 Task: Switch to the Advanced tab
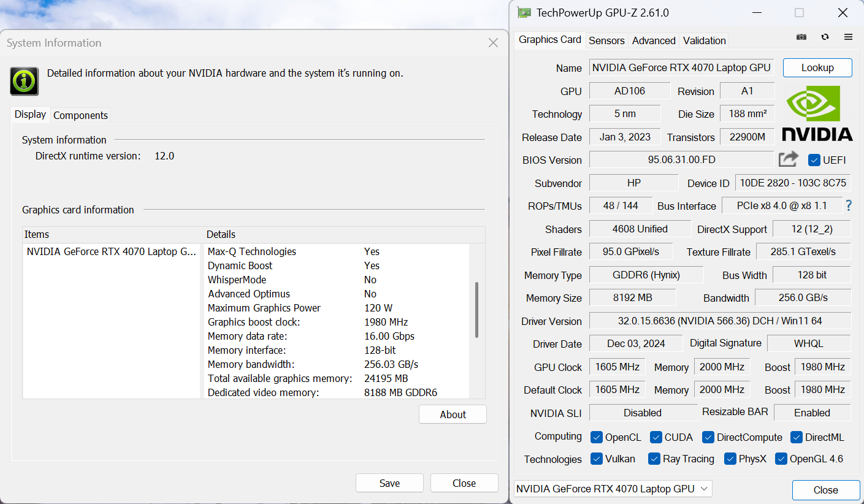pyautogui.click(x=654, y=40)
